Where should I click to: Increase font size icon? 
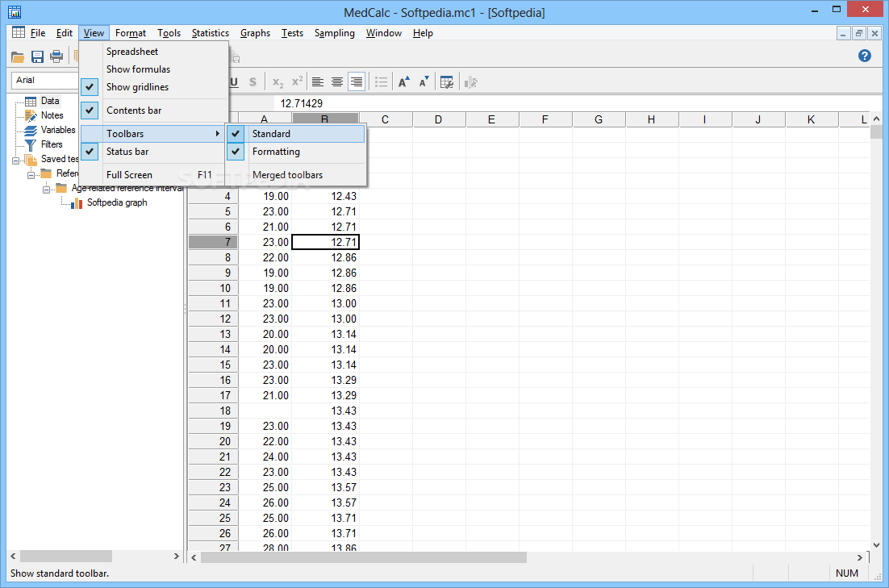click(403, 83)
